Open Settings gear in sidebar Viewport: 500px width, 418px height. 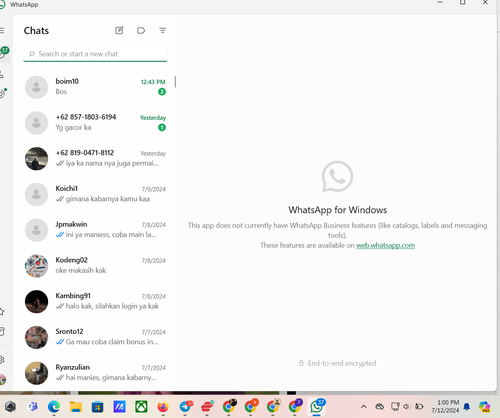[x=2, y=360]
